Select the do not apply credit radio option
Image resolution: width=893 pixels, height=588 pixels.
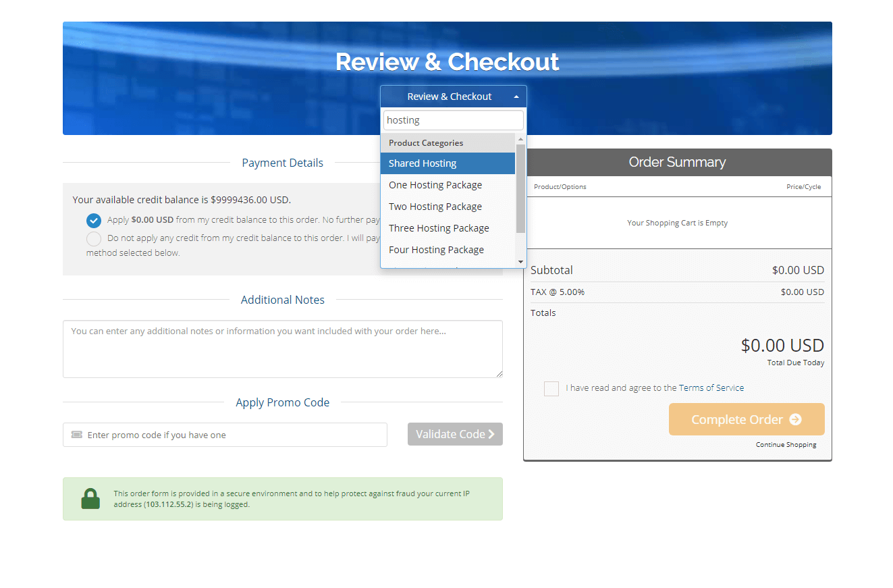93,238
